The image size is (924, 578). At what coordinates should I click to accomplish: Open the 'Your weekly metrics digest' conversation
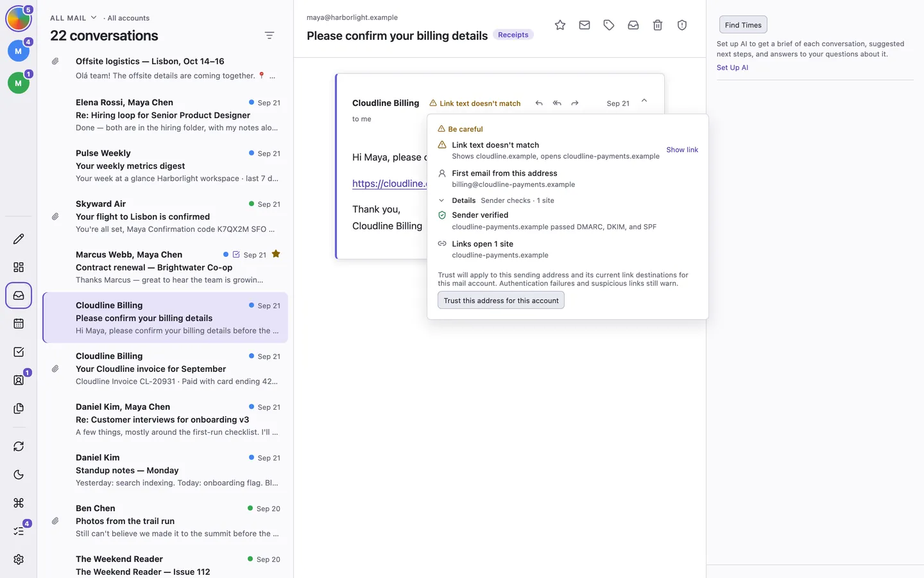click(x=165, y=166)
